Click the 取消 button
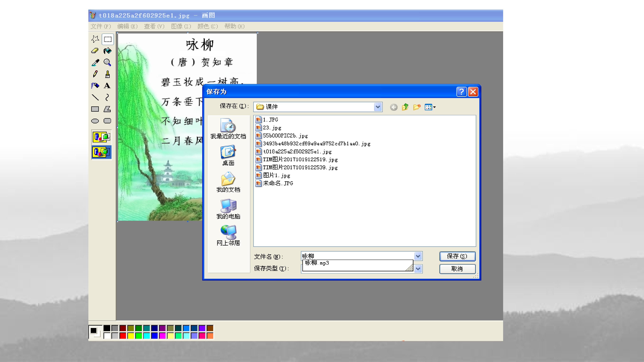Image resolution: width=644 pixels, height=362 pixels. pyautogui.click(x=457, y=269)
